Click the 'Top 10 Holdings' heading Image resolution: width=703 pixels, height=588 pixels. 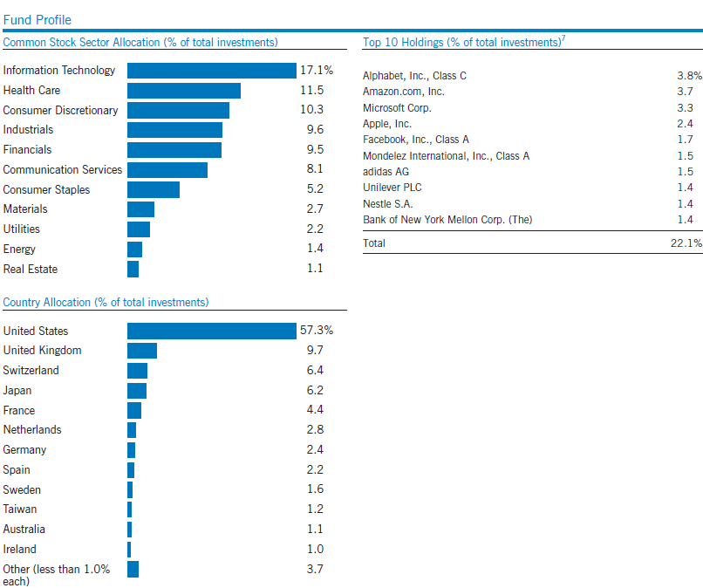pos(464,42)
